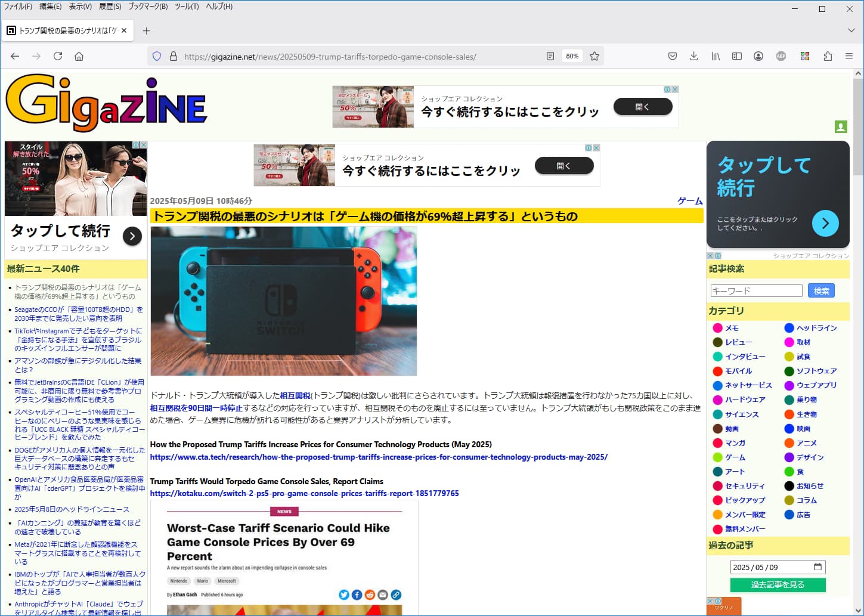Share article on Twitter icon
Viewport: 864px width, 616px height.
click(344, 595)
